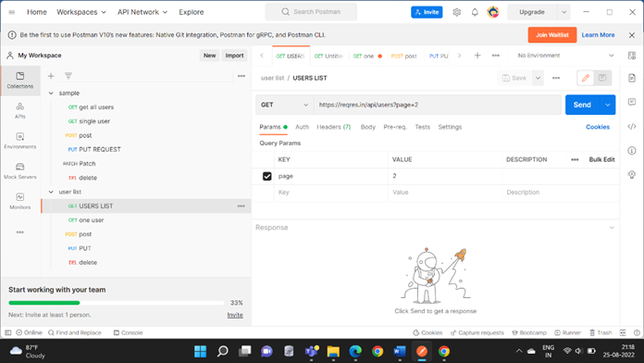Open Runner in the status bar
The height and width of the screenshot is (363, 644).
tap(567, 332)
